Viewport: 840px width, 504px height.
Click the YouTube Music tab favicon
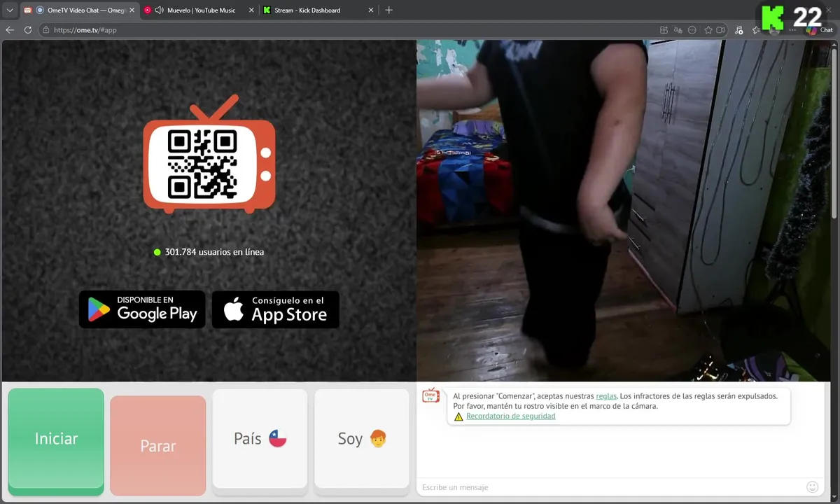(147, 10)
